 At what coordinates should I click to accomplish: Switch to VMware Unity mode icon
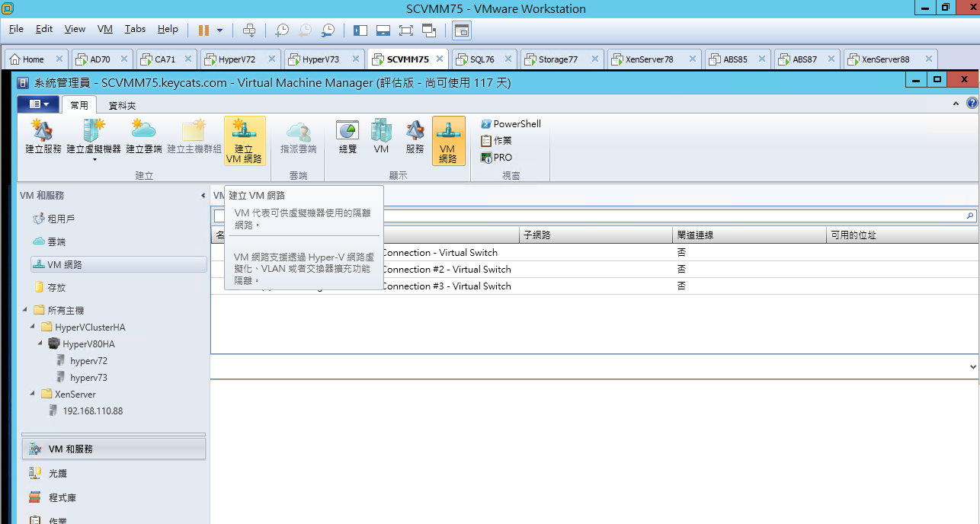(428, 30)
